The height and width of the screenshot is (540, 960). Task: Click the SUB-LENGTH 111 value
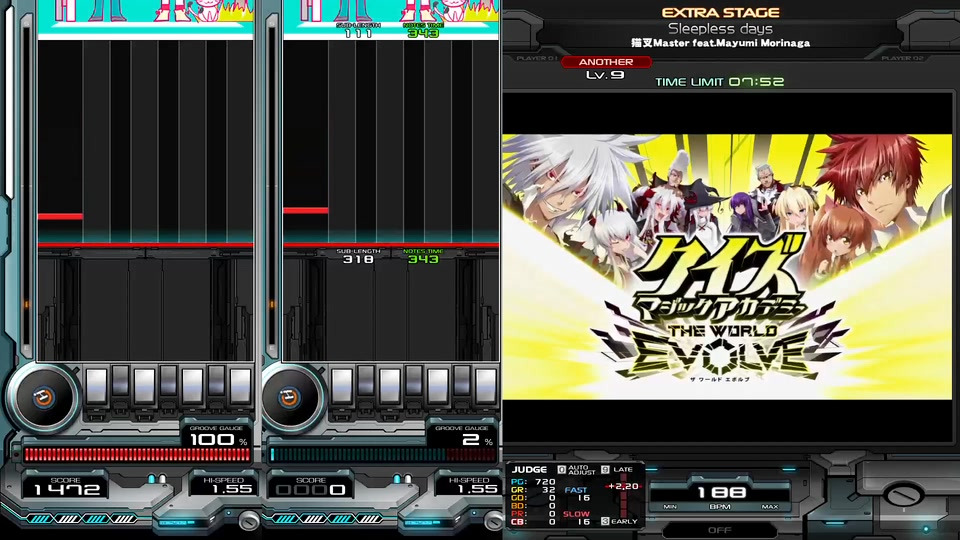[x=358, y=33]
